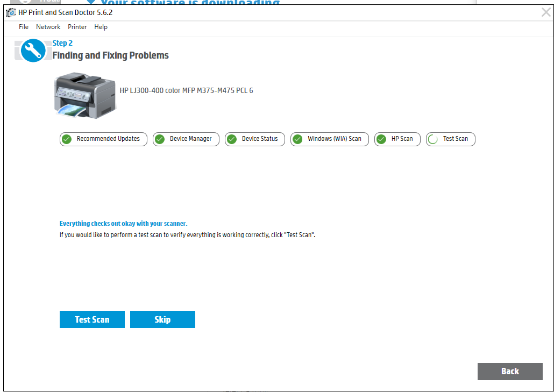The image size is (554, 392).
Task: Select the Test Scan status pill
Action: tap(451, 139)
